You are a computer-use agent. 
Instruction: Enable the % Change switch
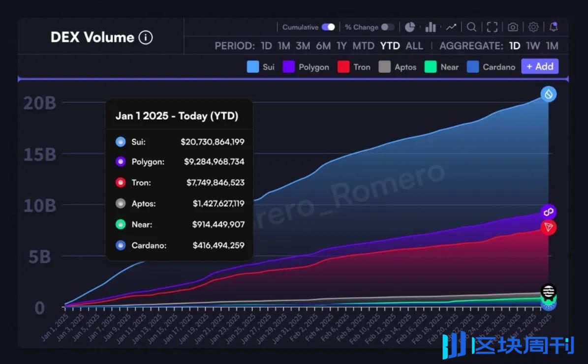387,27
